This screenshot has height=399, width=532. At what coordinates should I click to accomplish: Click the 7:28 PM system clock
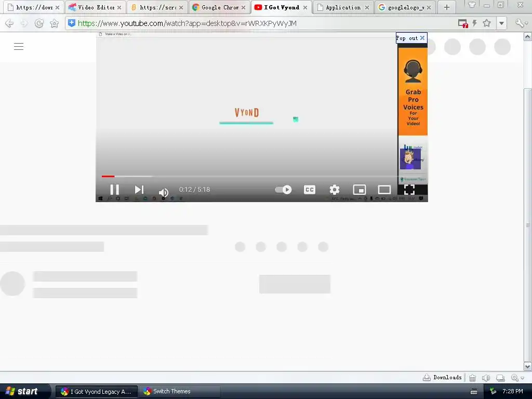point(513,392)
